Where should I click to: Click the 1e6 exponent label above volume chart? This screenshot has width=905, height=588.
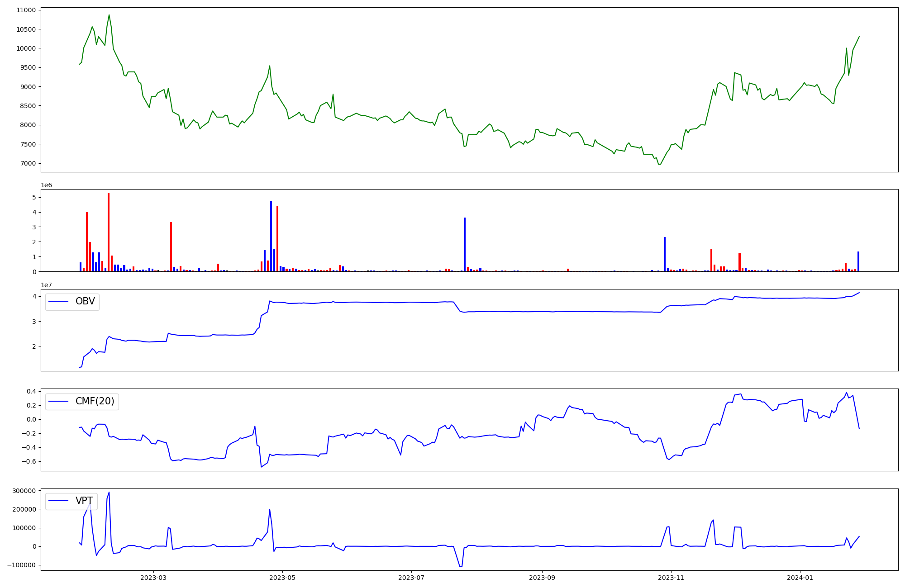pyautogui.click(x=46, y=185)
